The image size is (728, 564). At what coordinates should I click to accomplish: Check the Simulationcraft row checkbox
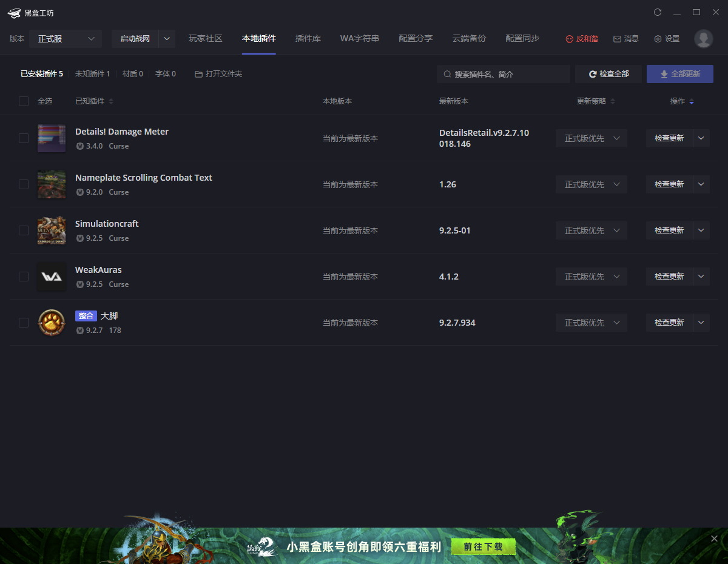(24, 230)
